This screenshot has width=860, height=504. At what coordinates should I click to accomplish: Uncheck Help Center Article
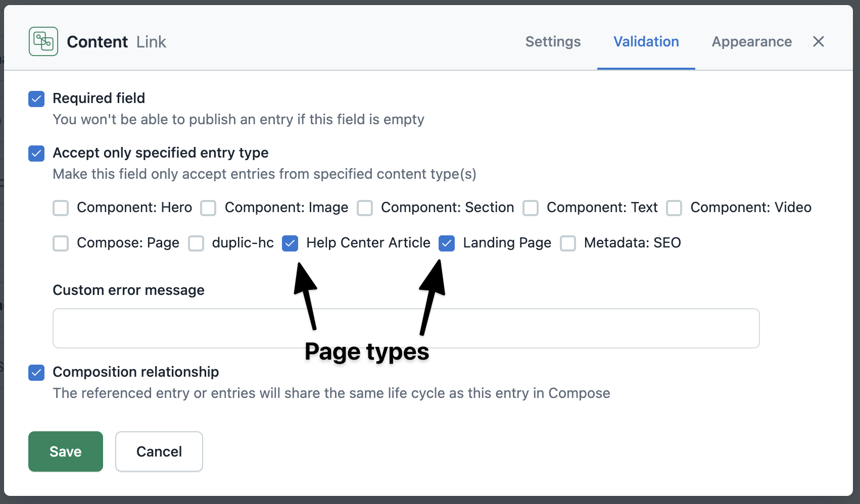point(290,243)
